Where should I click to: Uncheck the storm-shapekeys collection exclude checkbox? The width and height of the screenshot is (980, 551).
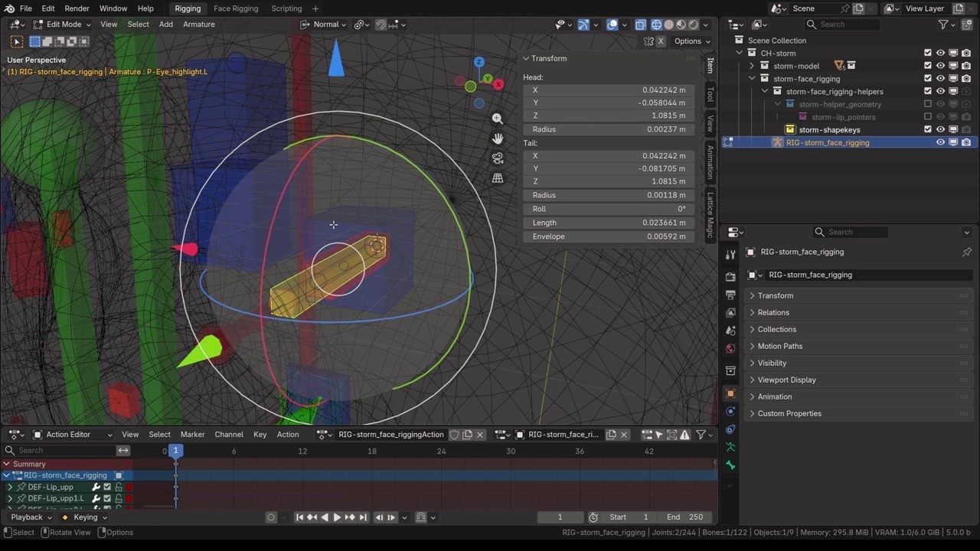[x=928, y=130]
